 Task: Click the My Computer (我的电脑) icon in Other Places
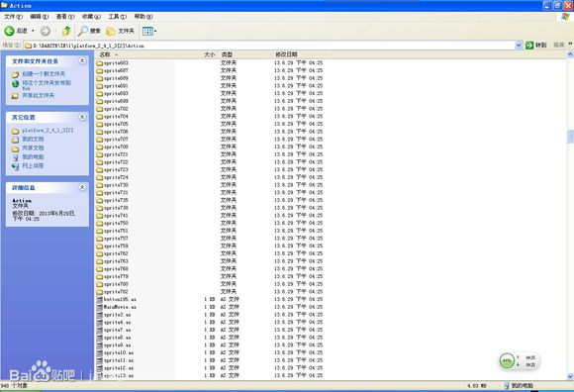pyautogui.click(x=16, y=157)
